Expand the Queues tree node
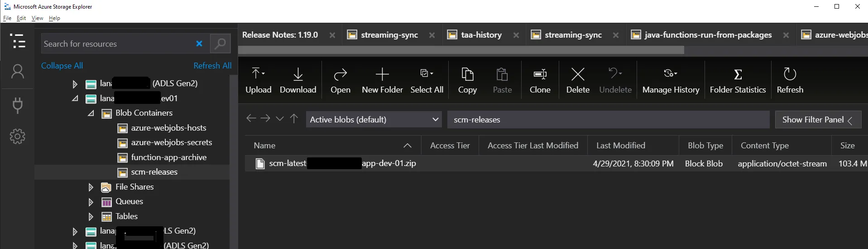Screen dimensions: 868x249 coord(91,202)
